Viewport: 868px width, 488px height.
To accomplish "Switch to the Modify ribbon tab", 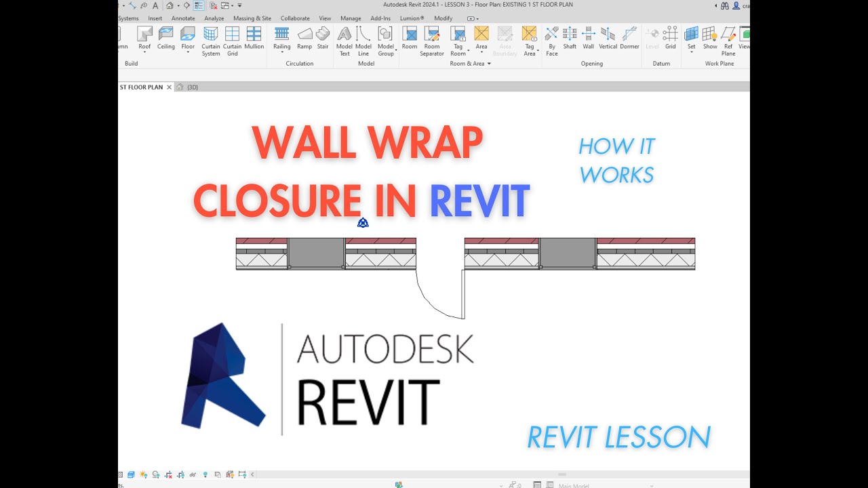I will 443,18.
